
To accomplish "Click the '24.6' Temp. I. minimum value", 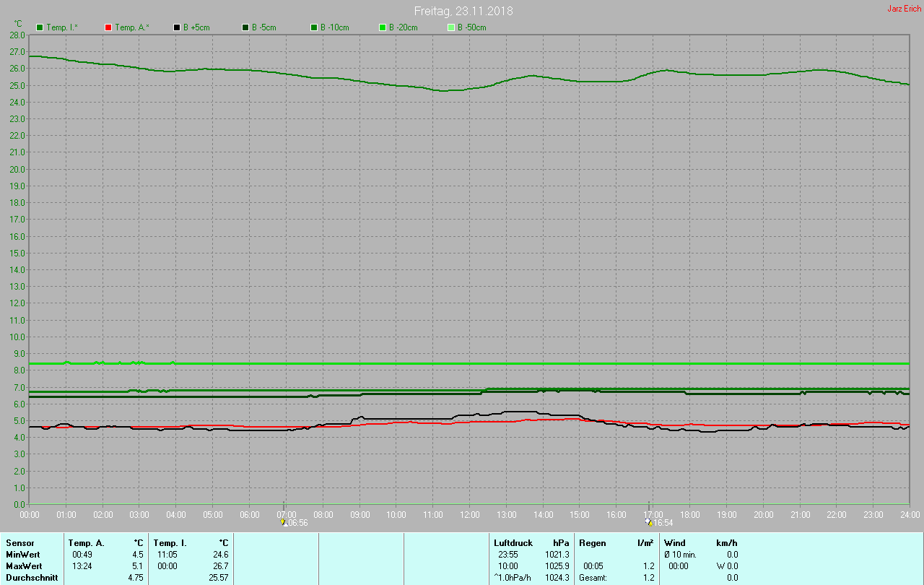I will point(219,555).
